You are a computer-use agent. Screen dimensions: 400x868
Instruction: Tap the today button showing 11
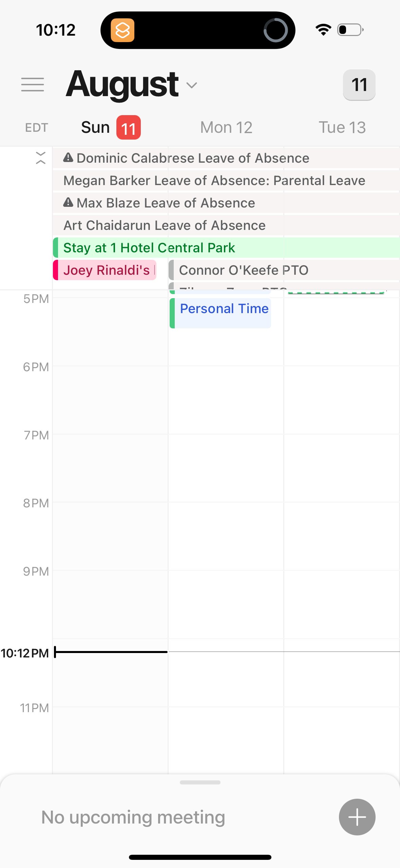(x=359, y=85)
